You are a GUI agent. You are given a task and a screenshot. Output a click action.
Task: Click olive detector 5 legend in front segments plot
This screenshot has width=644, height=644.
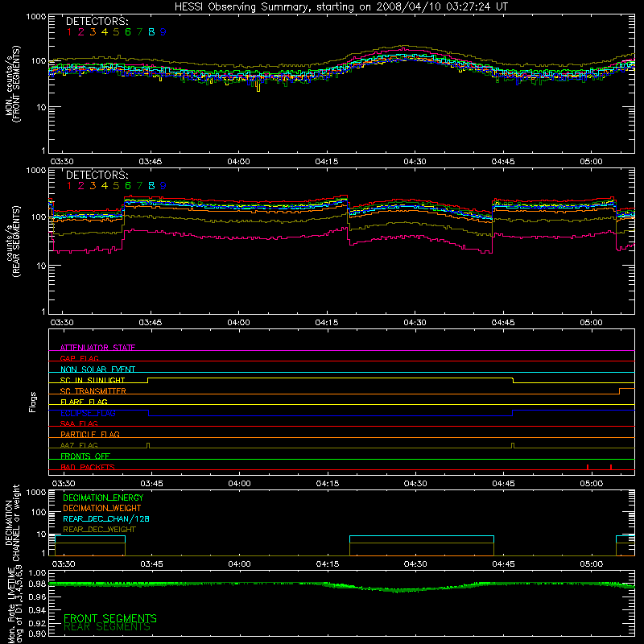116,31
